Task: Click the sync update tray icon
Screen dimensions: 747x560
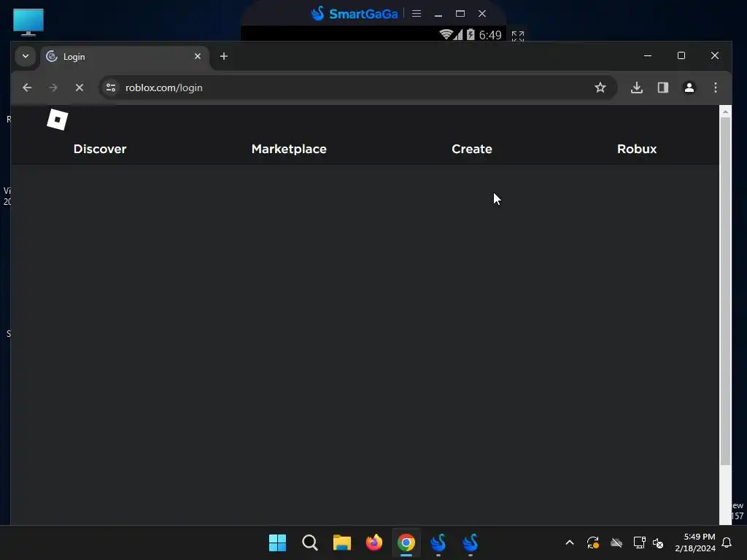Action: click(592, 542)
